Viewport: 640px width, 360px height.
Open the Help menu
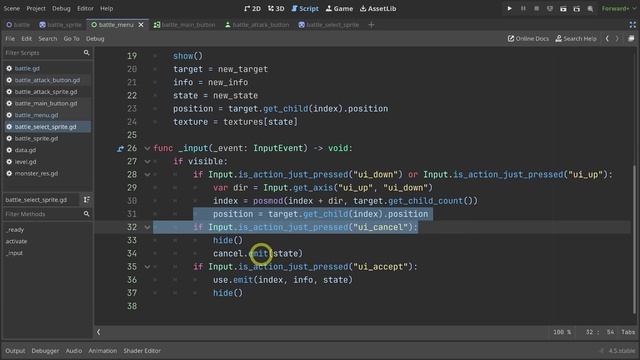click(107, 8)
